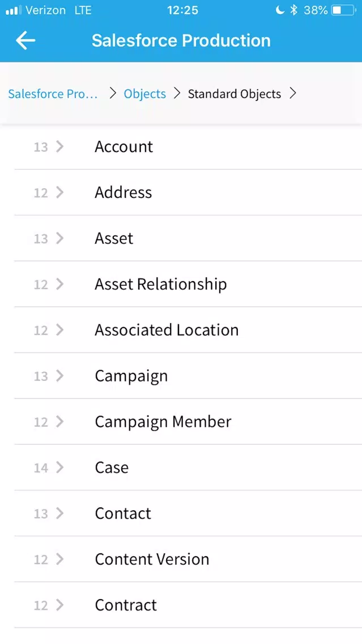Tap the battery icon in status bar
Screen dimensions: 362x644
click(x=344, y=10)
